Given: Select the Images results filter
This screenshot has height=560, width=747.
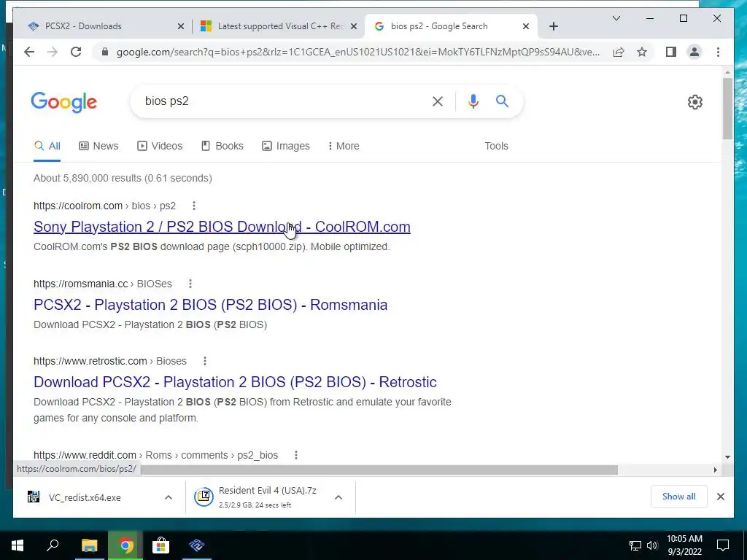Looking at the screenshot, I should [286, 146].
